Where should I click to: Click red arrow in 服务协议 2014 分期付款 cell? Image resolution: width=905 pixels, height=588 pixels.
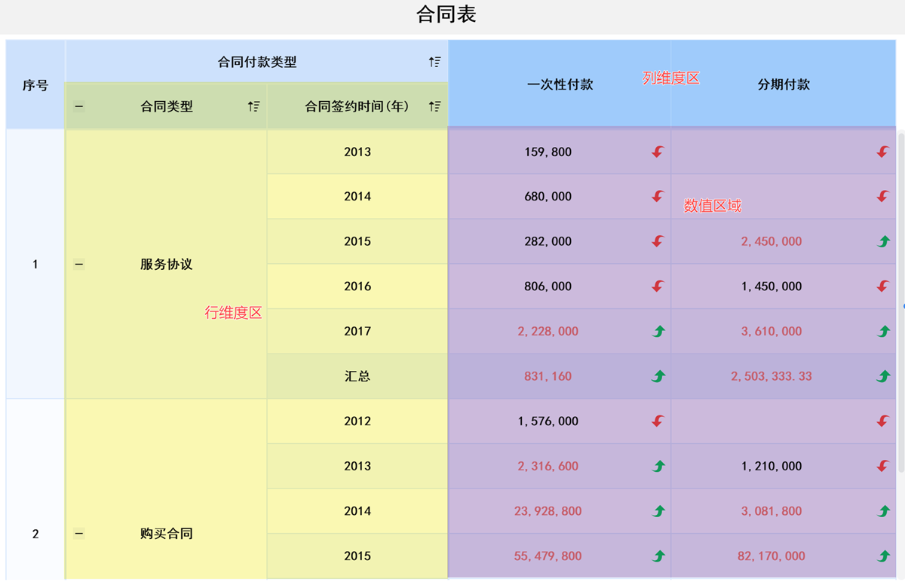point(883,196)
